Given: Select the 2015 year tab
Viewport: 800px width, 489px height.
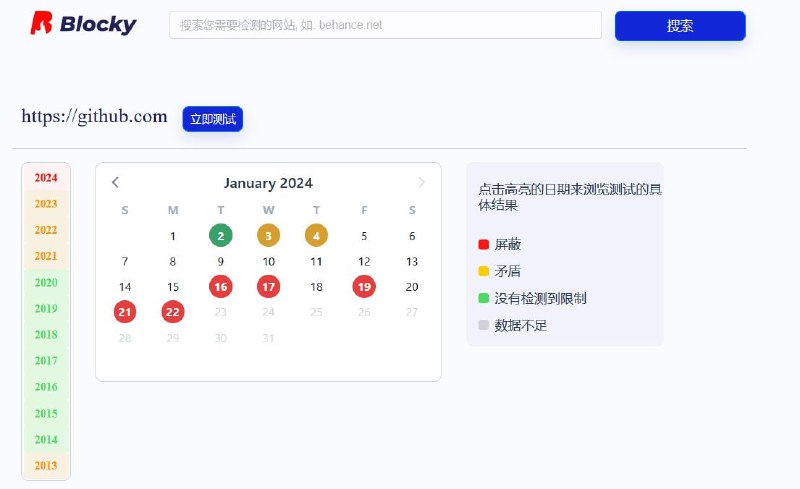Looking at the screenshot, I should (46, 413).
